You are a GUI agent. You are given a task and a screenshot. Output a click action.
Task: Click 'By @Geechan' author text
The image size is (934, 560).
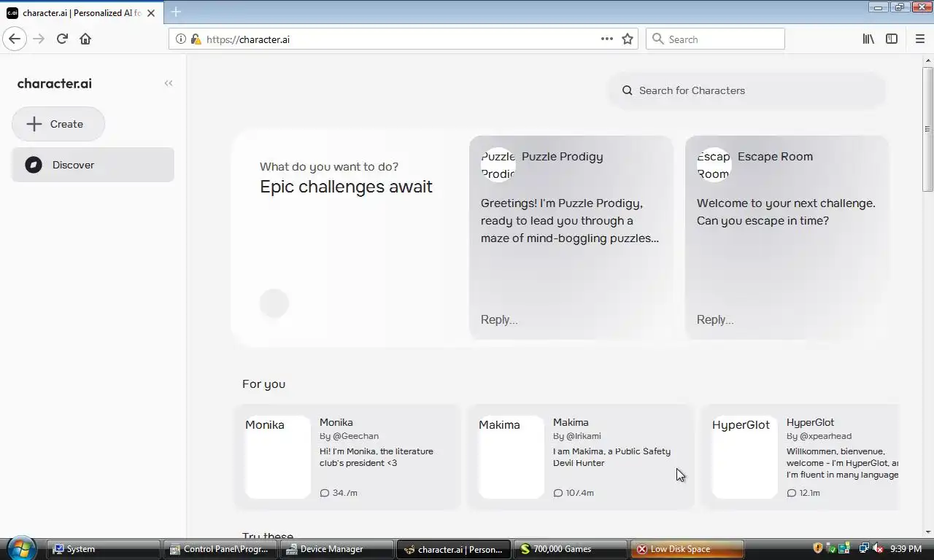[x=349, y=436]
